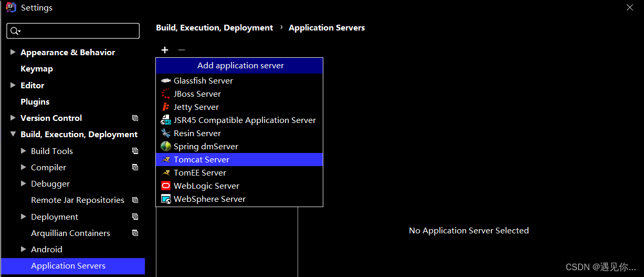
Task: Click the minus remove server icon
Action: pos(182,50)
